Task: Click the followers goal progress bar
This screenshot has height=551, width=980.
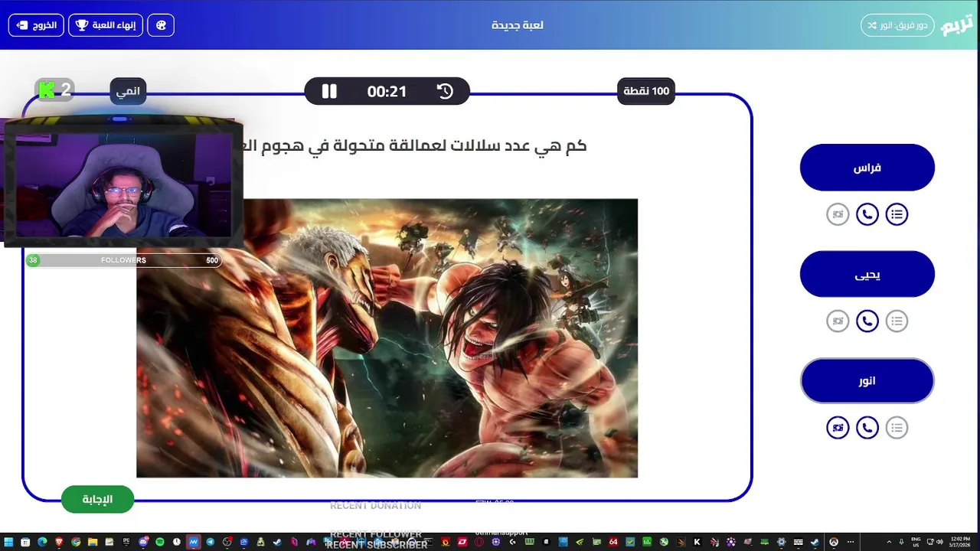Action: [123, 260]
